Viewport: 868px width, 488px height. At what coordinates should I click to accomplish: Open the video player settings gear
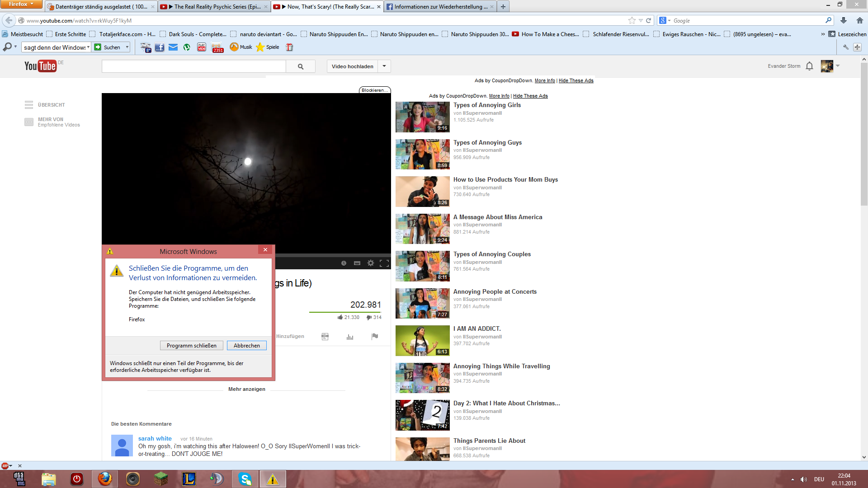click(371, 263)
